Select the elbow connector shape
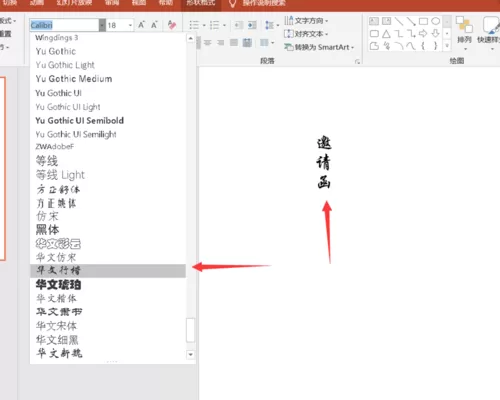The height and width of the screenshot is (400, 500). (399, 34)
